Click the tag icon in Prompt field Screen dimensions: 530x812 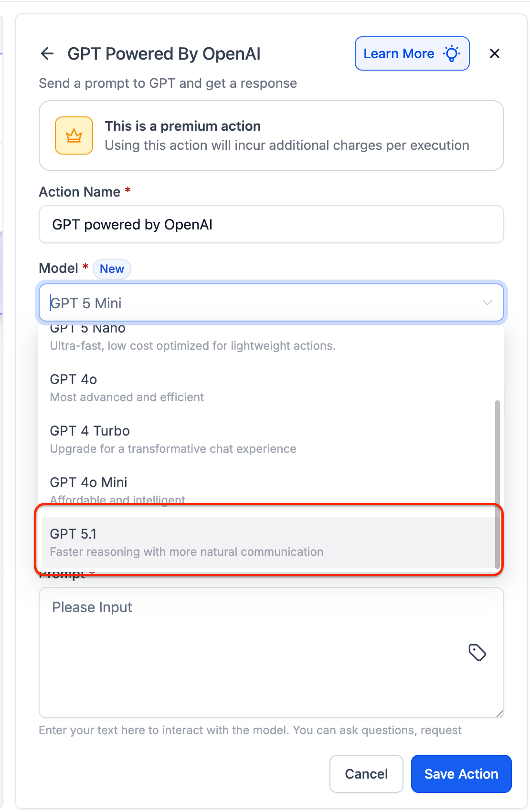tap(477, 652)
